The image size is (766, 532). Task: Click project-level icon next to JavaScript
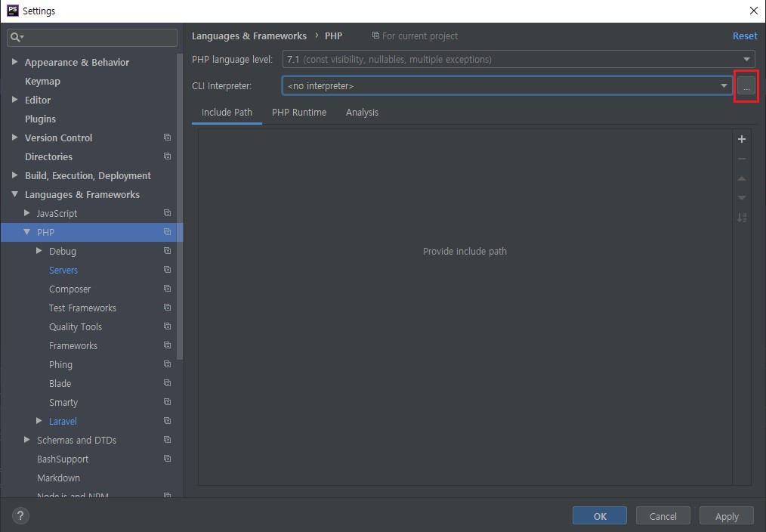coord(167,213)
